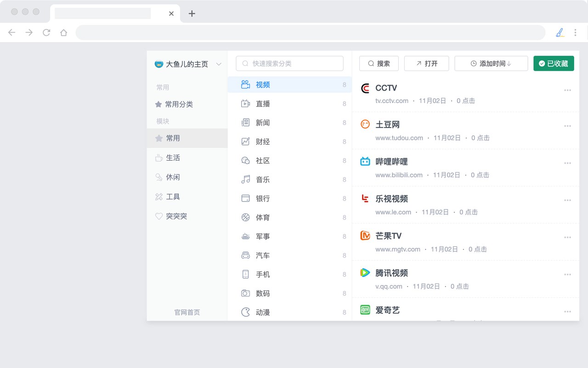Click the 财经 chart icon
Screen dimensions: 588x368
pos(246,141)
